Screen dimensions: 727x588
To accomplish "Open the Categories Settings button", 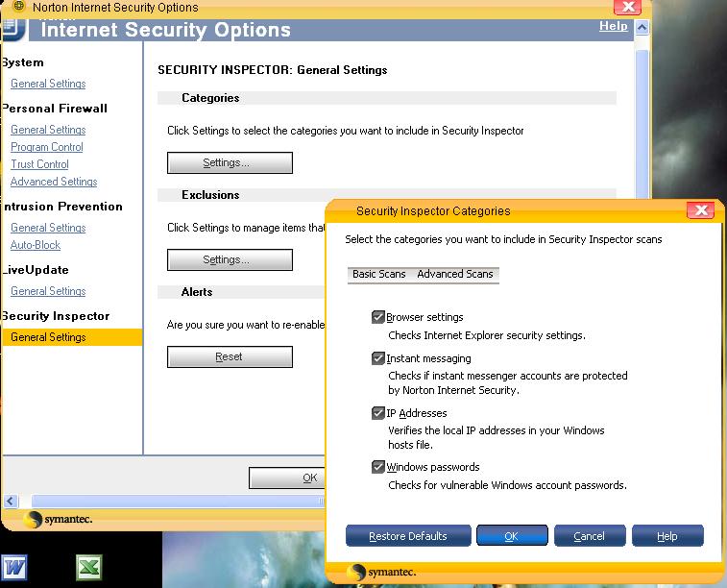I will pyautogui.click(x=230, y=162).
